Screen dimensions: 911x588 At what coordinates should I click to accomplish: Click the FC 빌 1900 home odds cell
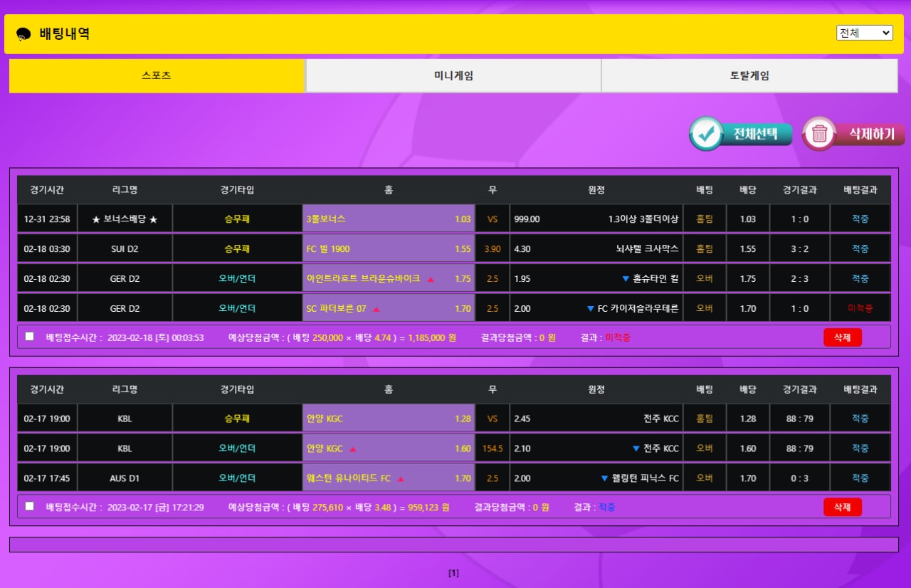[389, 249]
